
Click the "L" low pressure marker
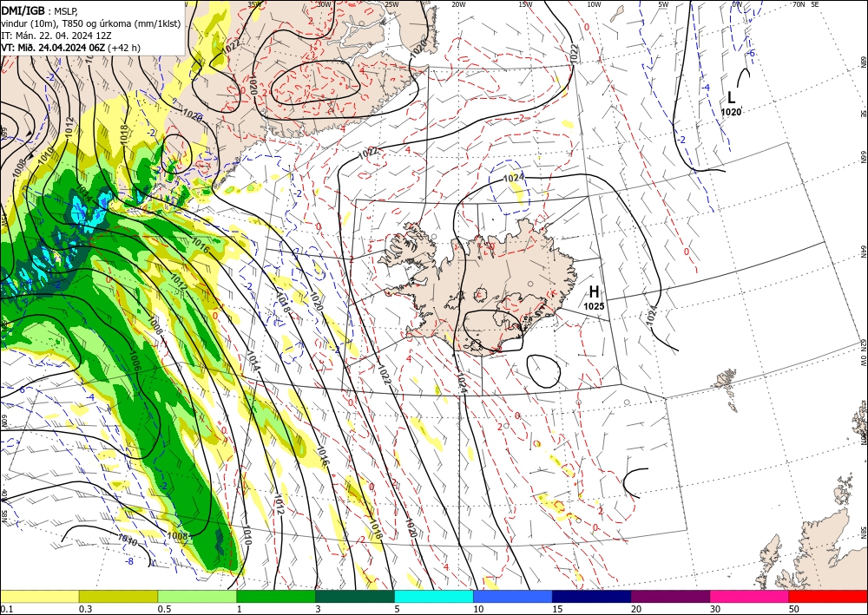point(731,98)
